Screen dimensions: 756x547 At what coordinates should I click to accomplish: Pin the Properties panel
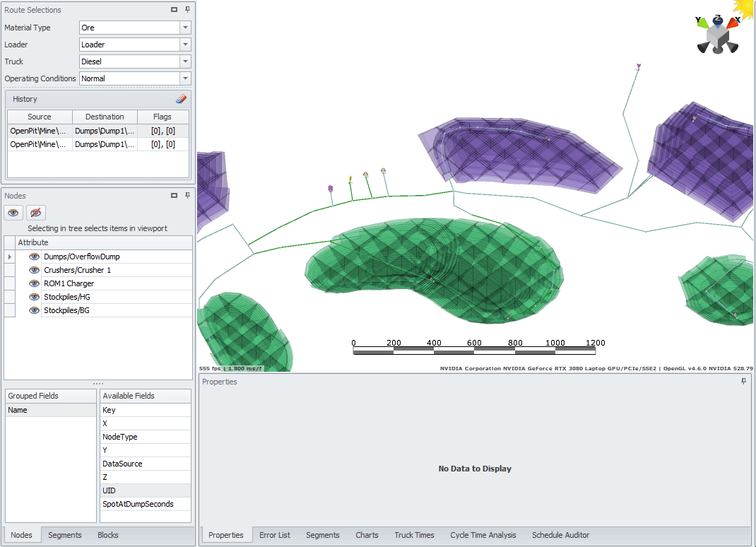743,382
